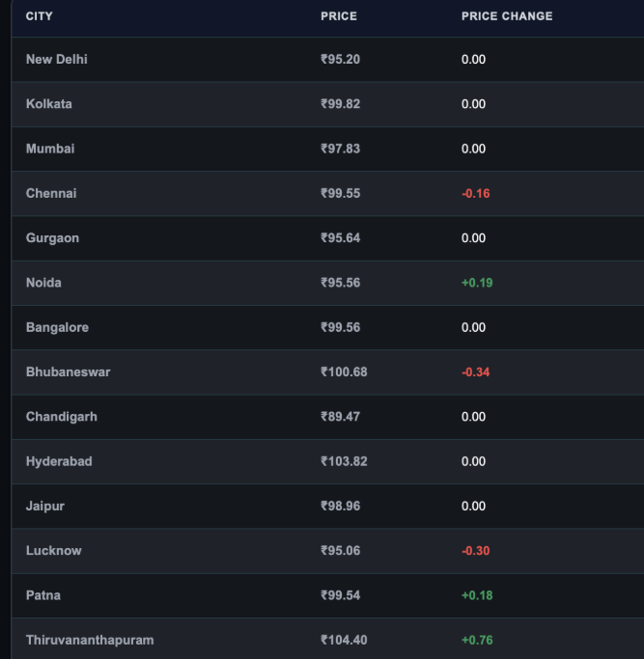Select Lucknow in the table

click(x=54, y=551)
